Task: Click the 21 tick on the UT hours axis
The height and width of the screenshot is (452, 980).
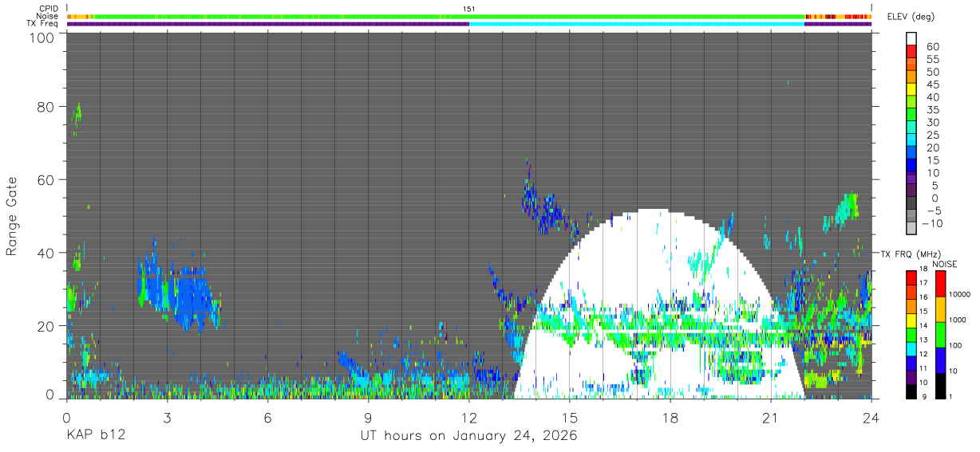Action: [x=771, y=418]
